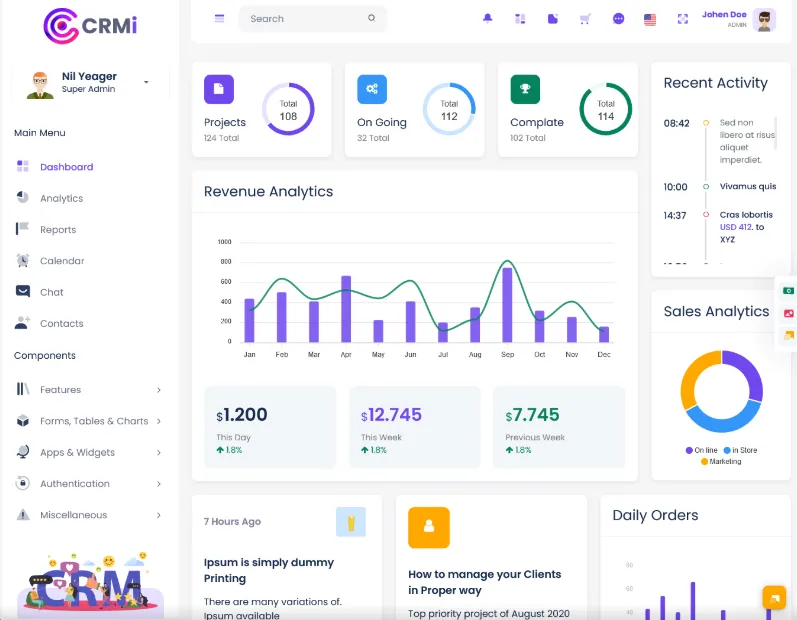Click the green Complate trophy icon
This screenshot has height=620, width=797.
click(x=525, y=89)
